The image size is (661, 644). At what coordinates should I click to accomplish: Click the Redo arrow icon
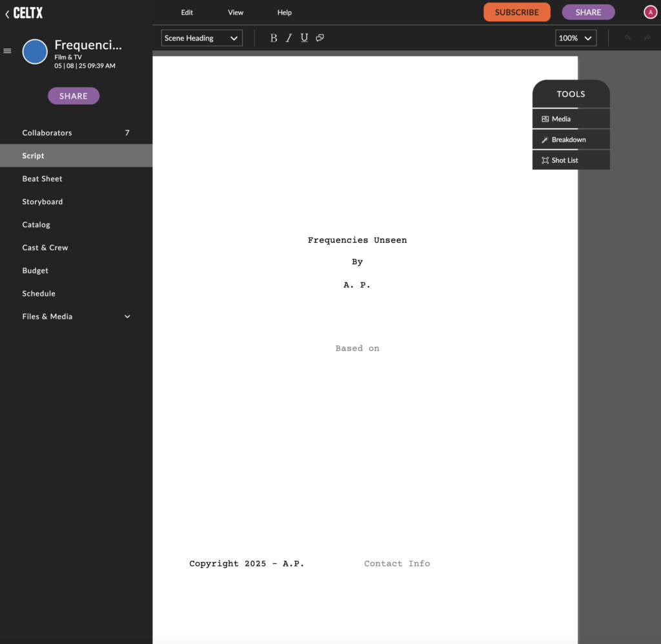tap(647, 38)
